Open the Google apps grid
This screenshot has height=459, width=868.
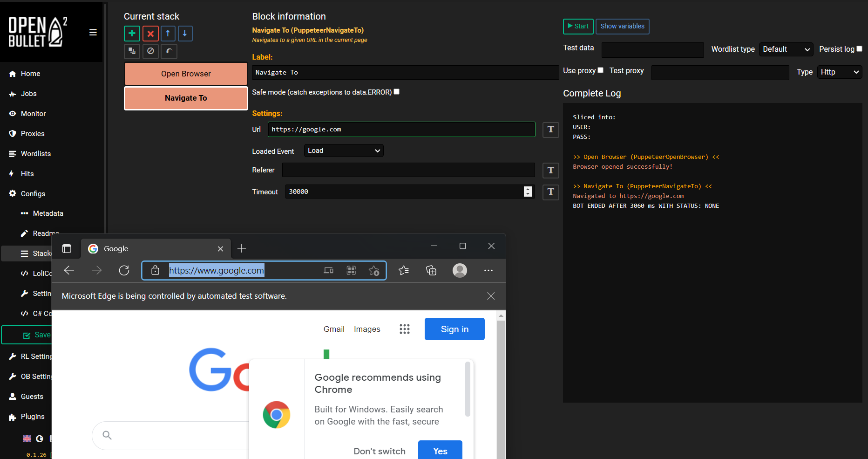(x=405, y=329)
